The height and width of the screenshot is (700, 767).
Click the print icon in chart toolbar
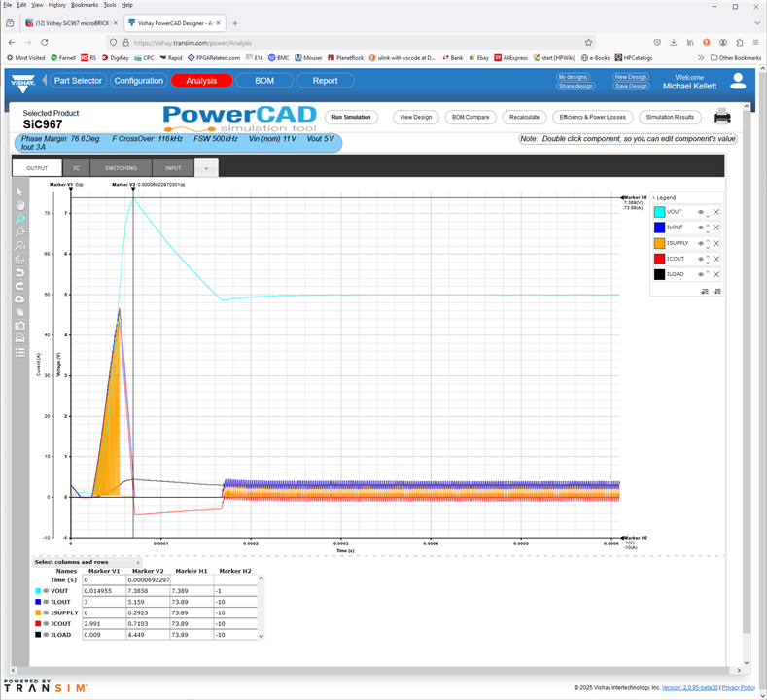point(19,338)
